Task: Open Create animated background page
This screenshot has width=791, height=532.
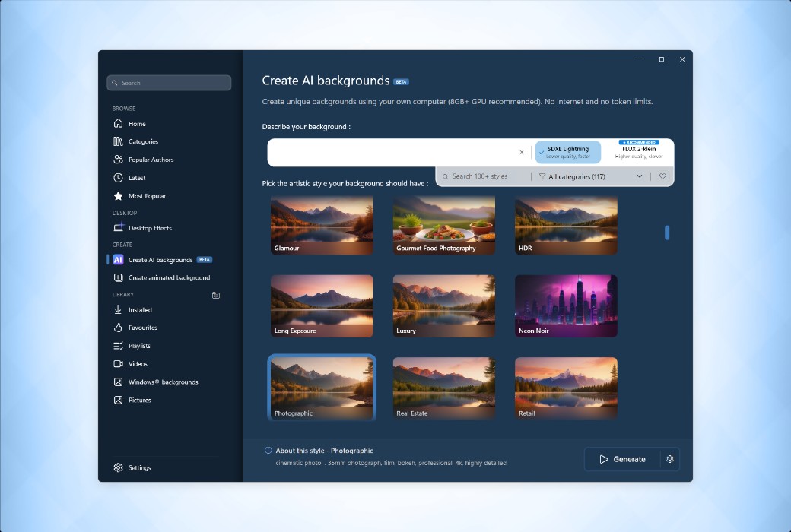Action: click(169, 278)
